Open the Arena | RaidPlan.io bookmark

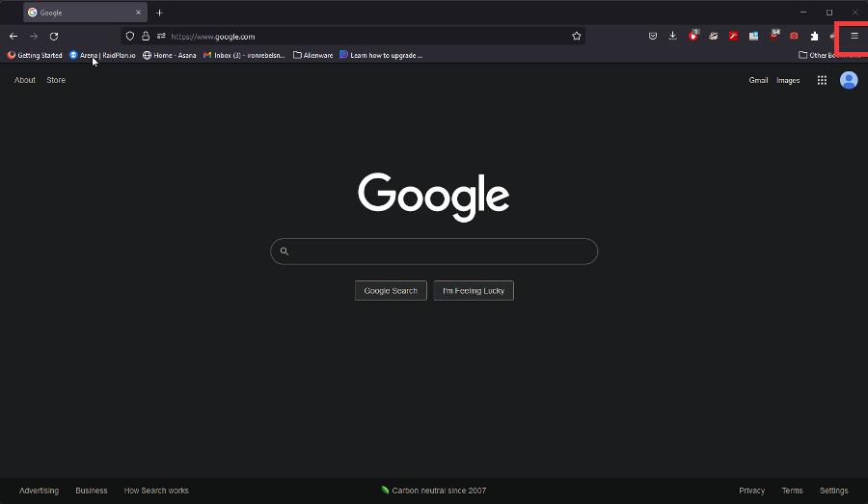[x=102, y=55]
